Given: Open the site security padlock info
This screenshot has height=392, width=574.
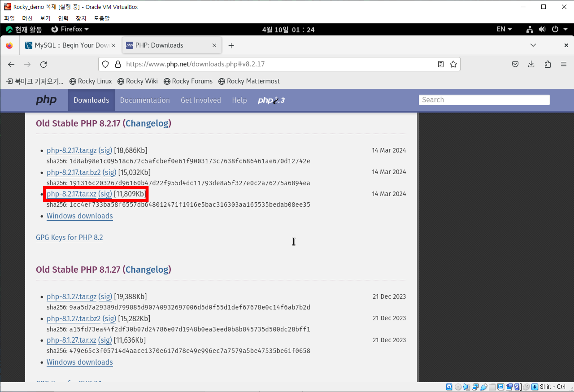Looking at the screenshot, I should click(x=118, y=64).
